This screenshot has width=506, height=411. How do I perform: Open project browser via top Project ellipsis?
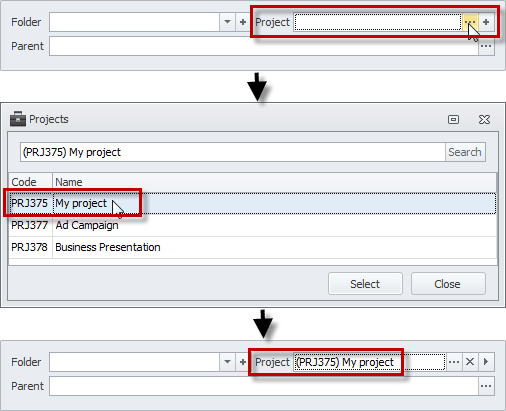(470, 22)
